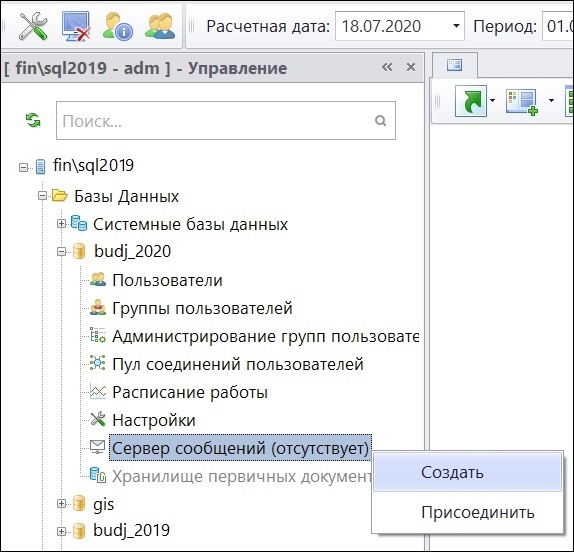Click the budj_2020 database cylinder icon
Screen dimensions: 574x552
click(79, 251)
